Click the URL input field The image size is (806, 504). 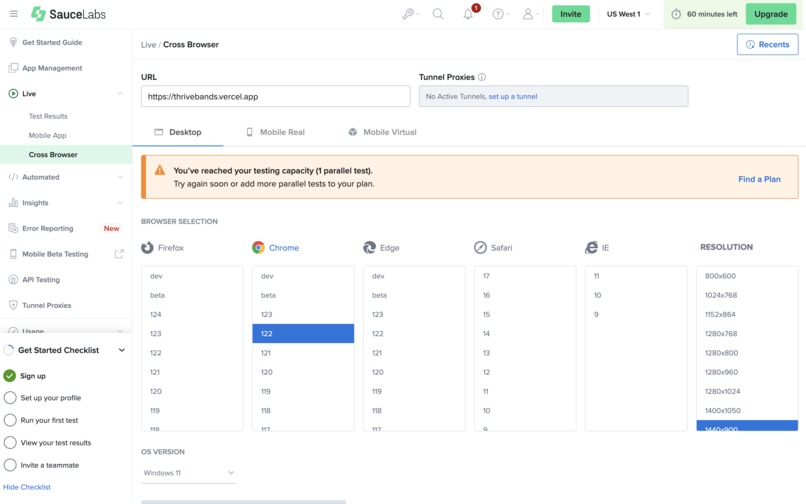[x=276, y=96]
